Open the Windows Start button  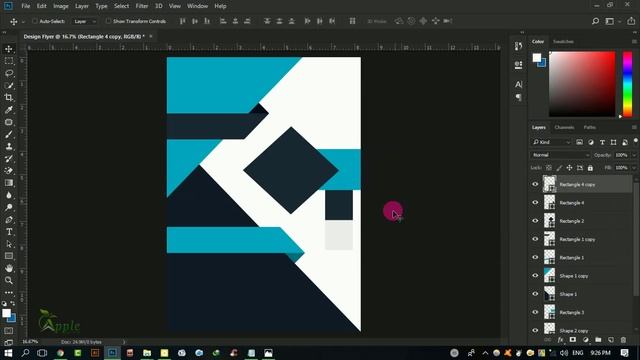(x=8, y=353)
